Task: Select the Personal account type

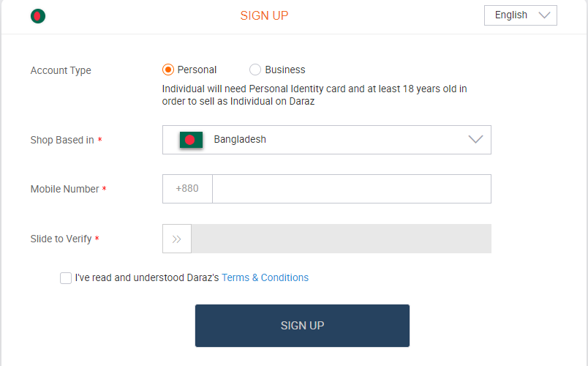Action: 168,70
